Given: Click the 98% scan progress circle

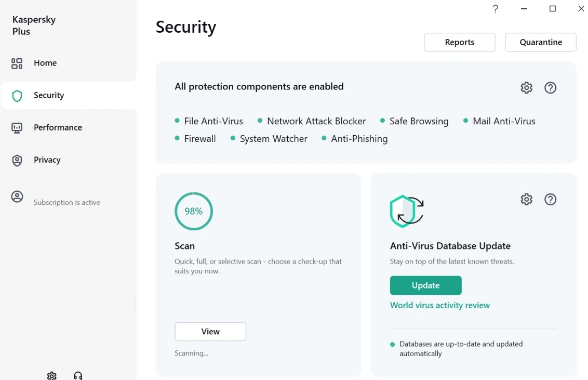Looking at the screenshot, I should click(x=194, y=211).
